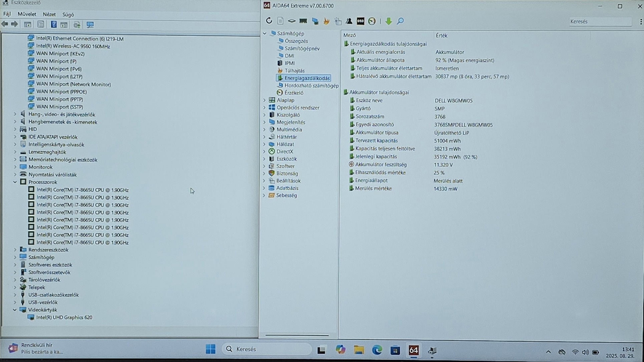This screenshot has width=644, height=362.
Task: Select Összegzés under Számítógép
Action: coord(296,41)
